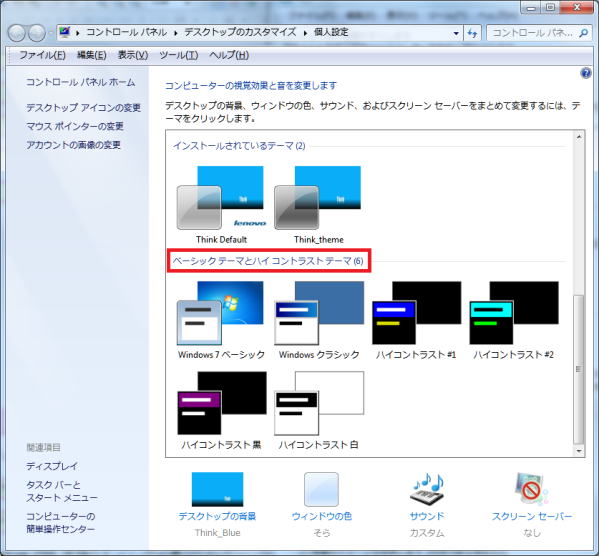
Task: Open the ヘルプ(H) menu
Action: (x=229, y=55)
